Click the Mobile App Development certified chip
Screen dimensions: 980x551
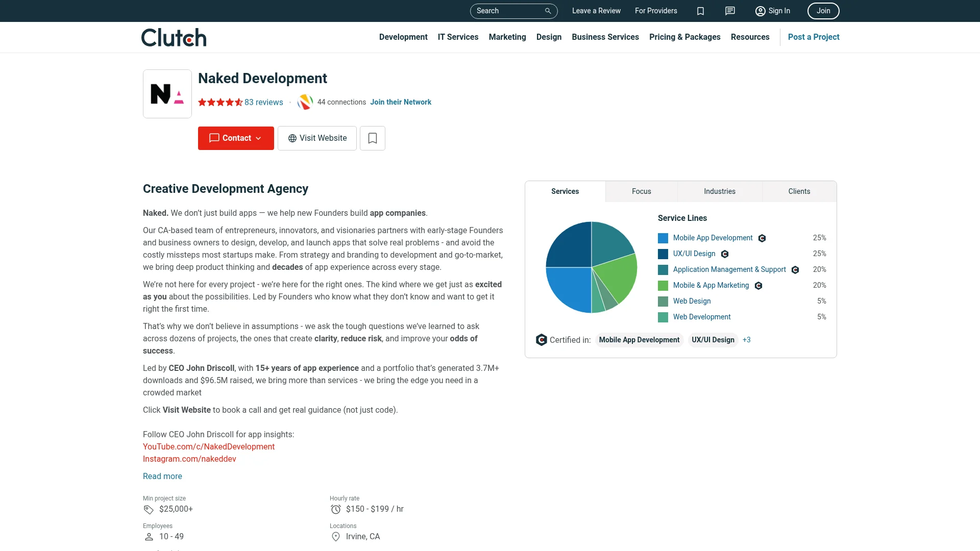(x=639, y=340)
